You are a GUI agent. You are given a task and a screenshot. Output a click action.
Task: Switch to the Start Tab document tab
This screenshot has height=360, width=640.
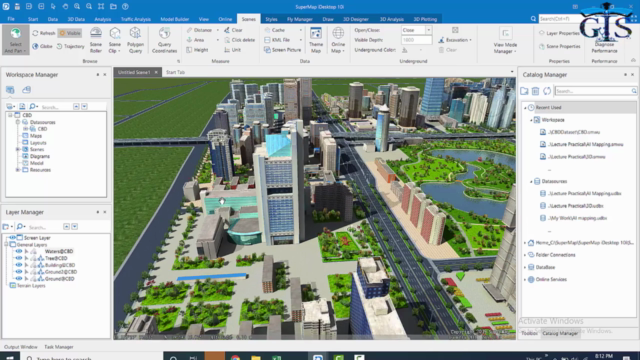click(176, 72)
